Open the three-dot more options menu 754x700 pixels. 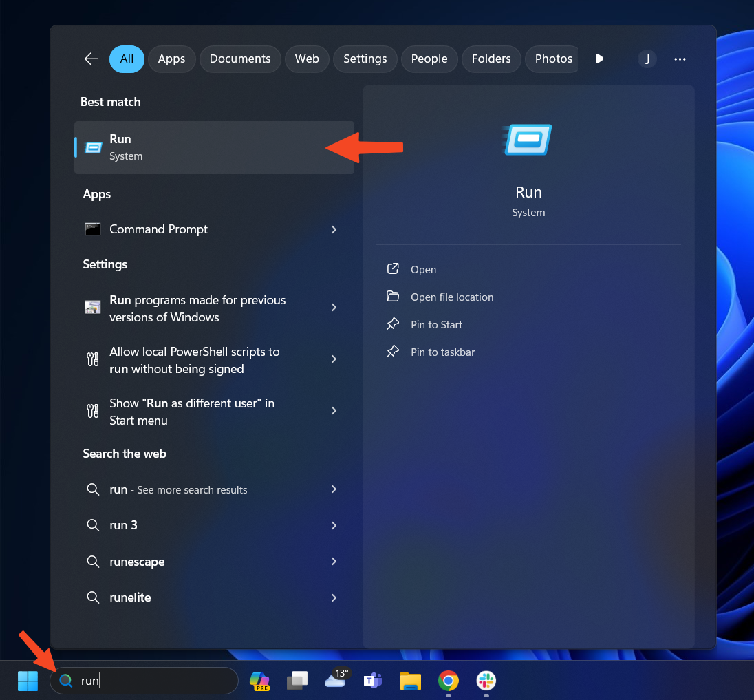point(680,59)
